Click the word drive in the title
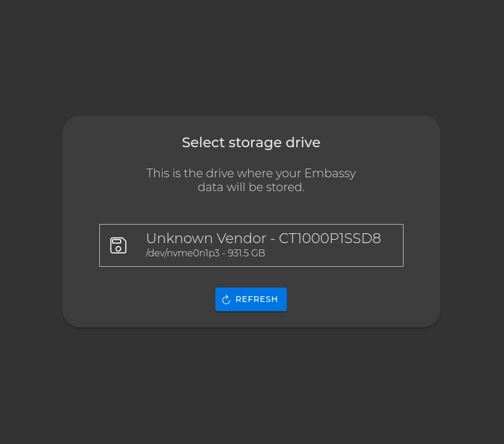 pos(304,143)
